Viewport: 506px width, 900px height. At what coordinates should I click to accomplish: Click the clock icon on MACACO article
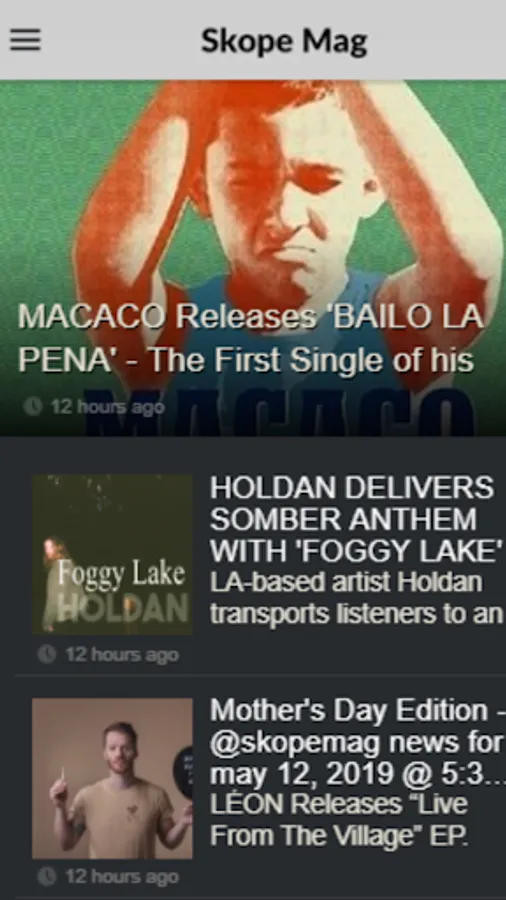(x=33, y=406)
